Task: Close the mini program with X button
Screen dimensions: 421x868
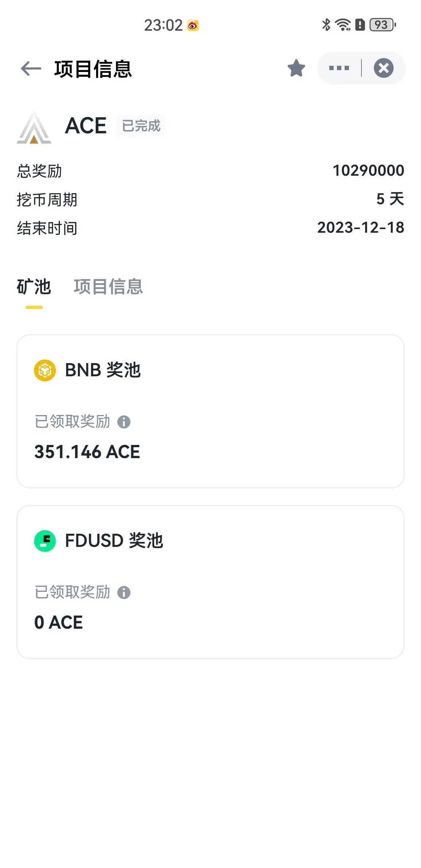Action: pos(383,68)
